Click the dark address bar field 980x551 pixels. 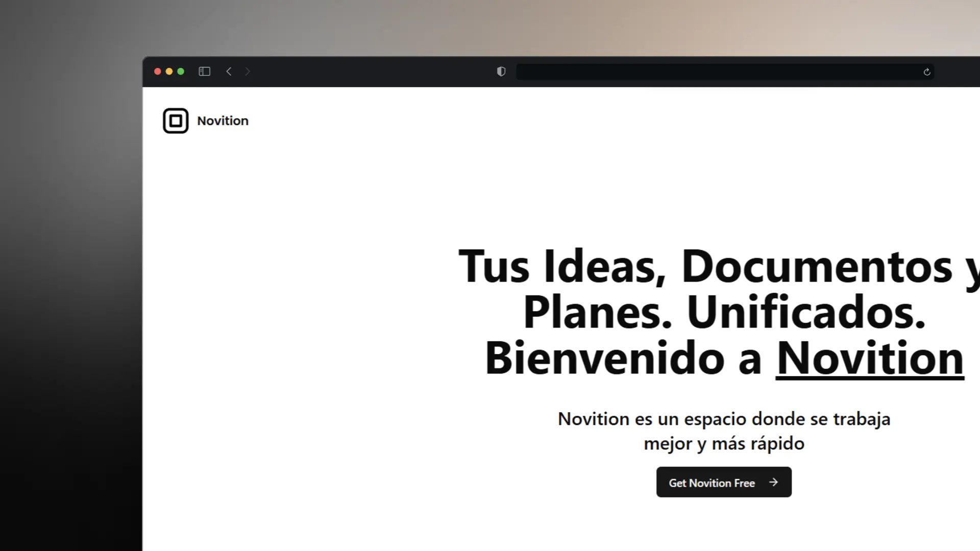(715, 72)
